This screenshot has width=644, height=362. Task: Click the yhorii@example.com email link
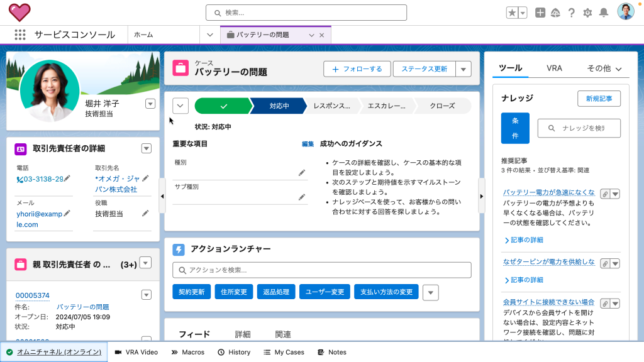(x=40, y=219)
